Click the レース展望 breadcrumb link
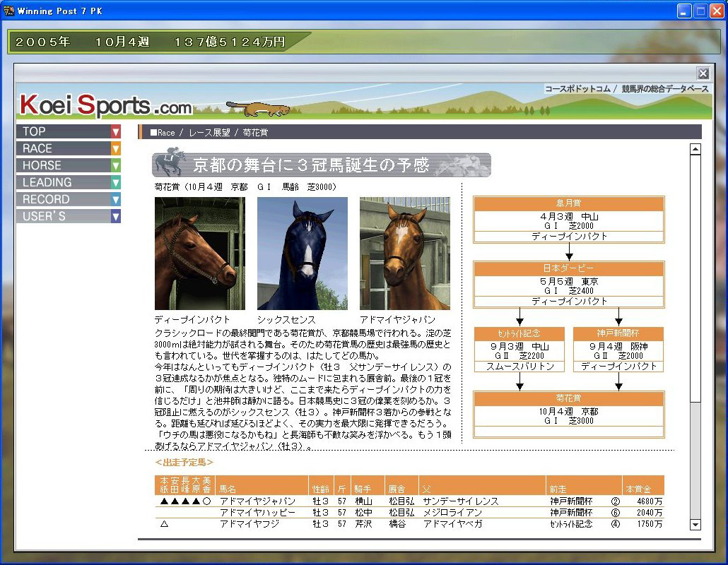Screen dimensions: 728x565 (209, 133)
